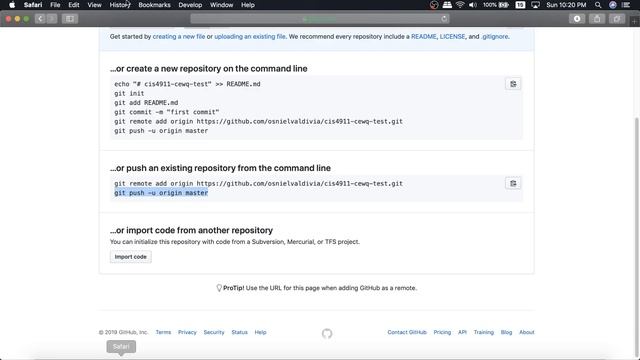The width and height of the screenshot is (640, 360).
Task: Open the File menu
Action: (x=55, y=5)
